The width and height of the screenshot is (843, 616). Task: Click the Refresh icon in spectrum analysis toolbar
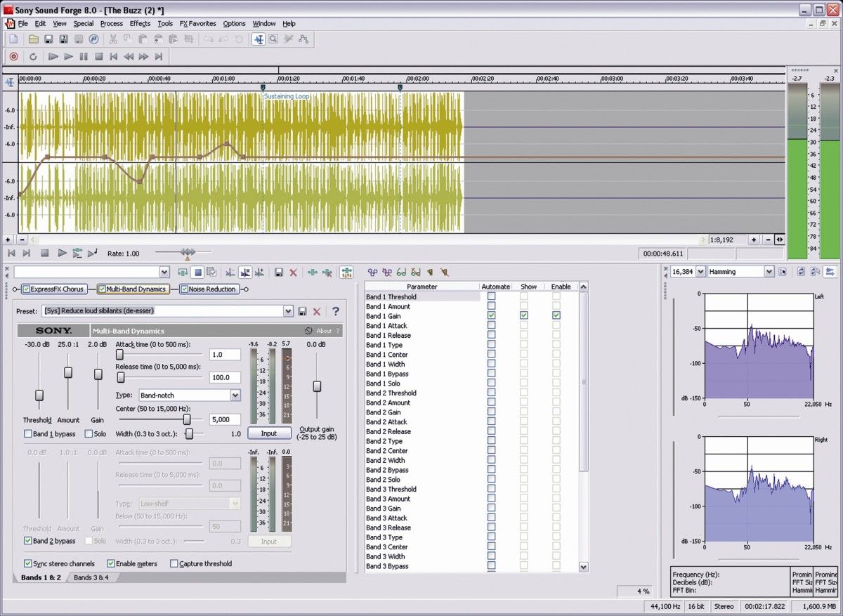[801, 272]
